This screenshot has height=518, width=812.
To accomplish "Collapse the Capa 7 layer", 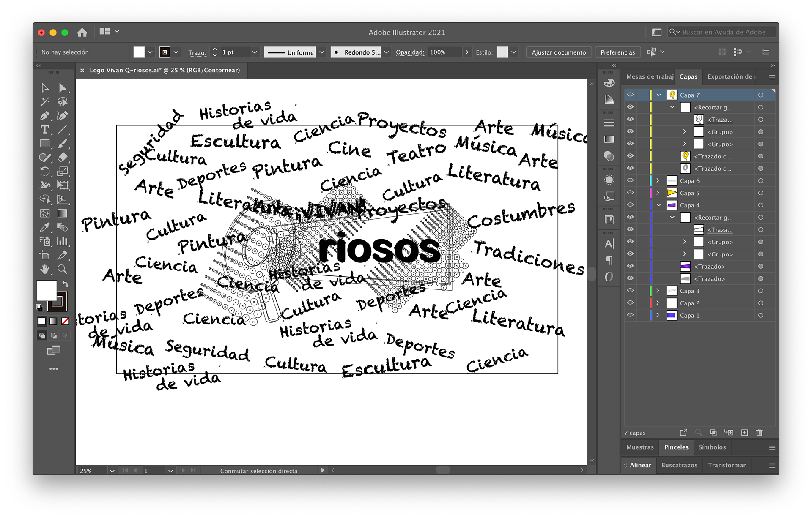I will [x=658, y=95].
